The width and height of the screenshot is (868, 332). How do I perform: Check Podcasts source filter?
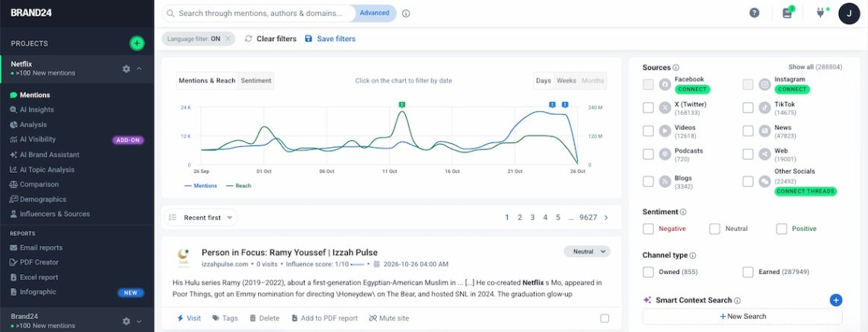648,154
